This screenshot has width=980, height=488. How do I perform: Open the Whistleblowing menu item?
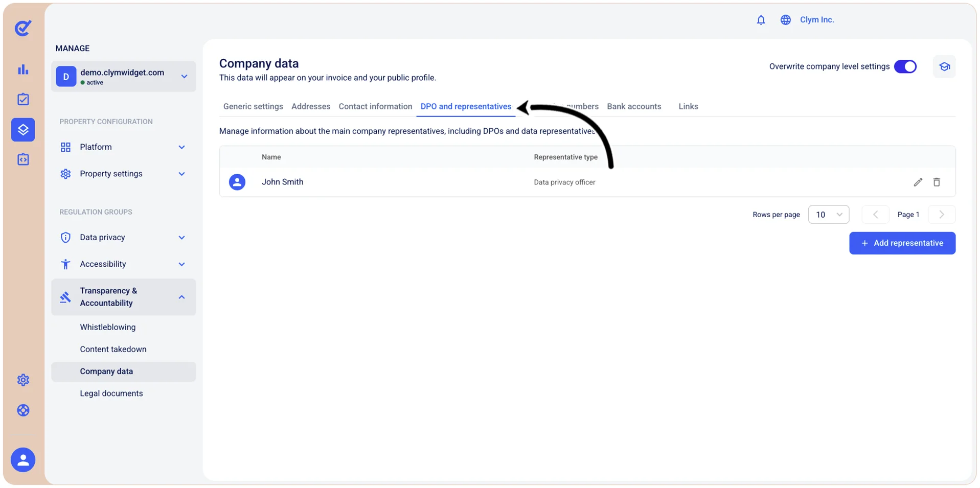108,327
